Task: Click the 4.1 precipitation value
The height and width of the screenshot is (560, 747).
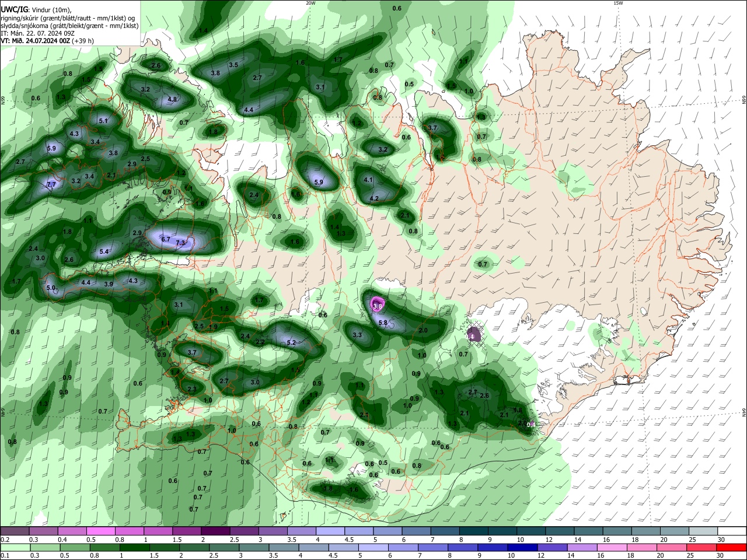Action: coord(368,180)
